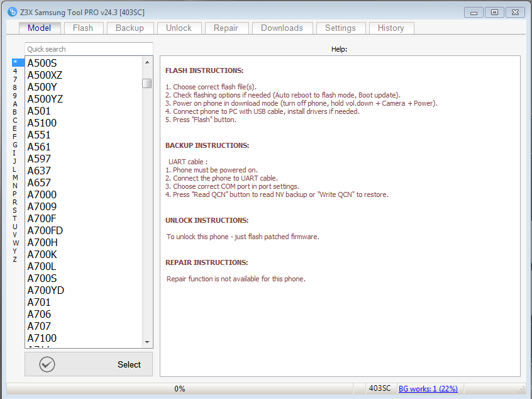Click the checkmark icon on the Select button

pyautogui.click(x=47, y=364)
